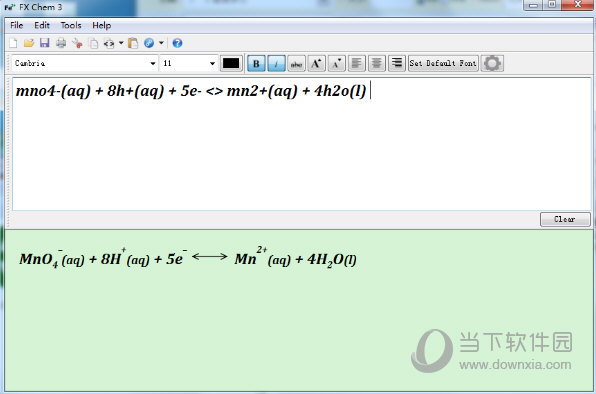
Task: Close the FX Chem 3 window
Action: pyautogui.click(x=578, y=5)
